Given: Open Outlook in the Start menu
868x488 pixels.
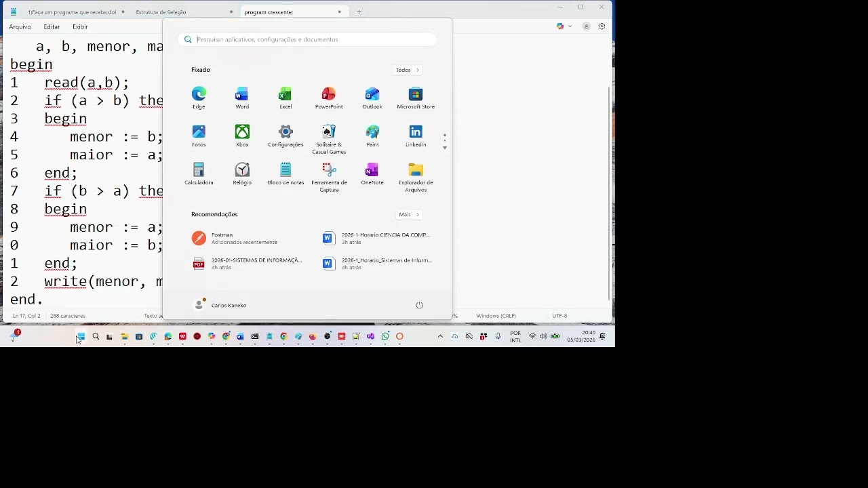Looking at the screenshot, I should pos(372,98).
